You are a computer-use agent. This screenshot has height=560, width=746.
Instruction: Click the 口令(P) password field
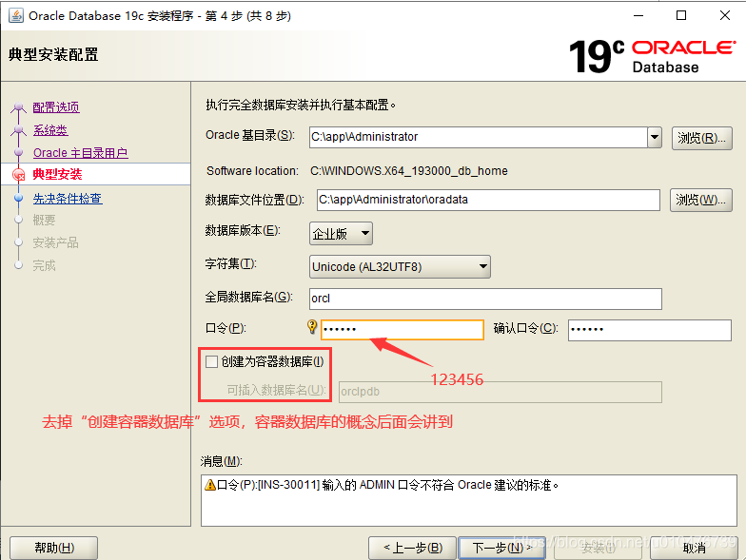[x=402, y=329]
